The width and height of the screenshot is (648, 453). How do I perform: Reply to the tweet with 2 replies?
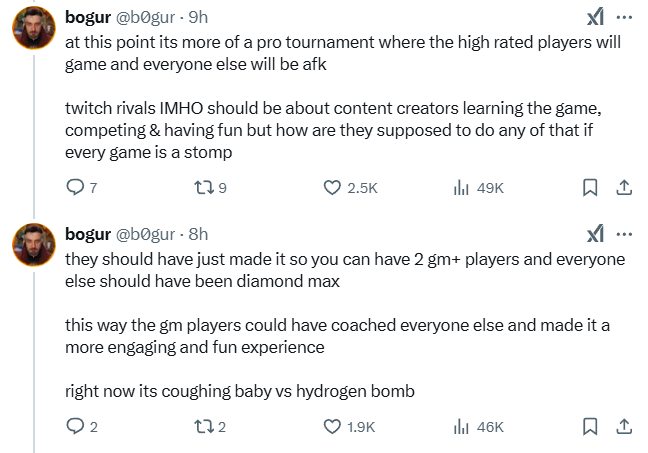point(75,427)
